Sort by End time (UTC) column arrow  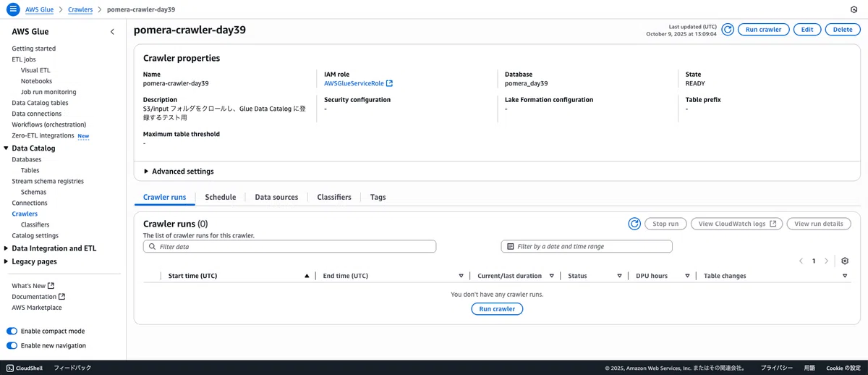click(461, 276)
